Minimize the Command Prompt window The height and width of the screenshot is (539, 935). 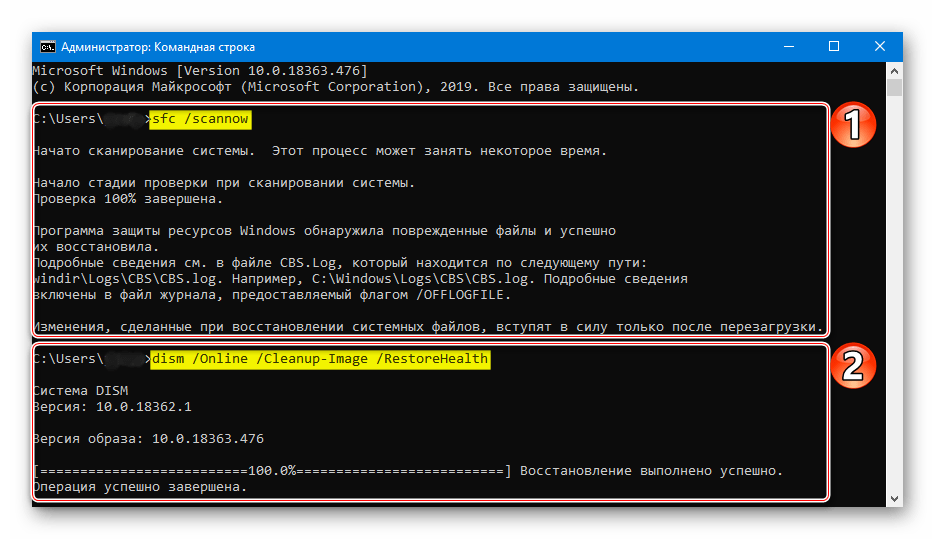(787, 47)
